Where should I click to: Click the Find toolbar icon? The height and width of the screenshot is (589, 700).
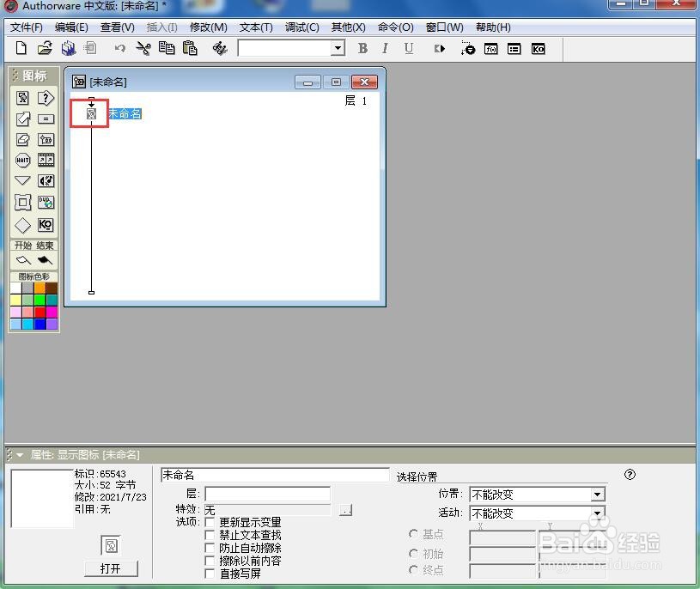220,48
